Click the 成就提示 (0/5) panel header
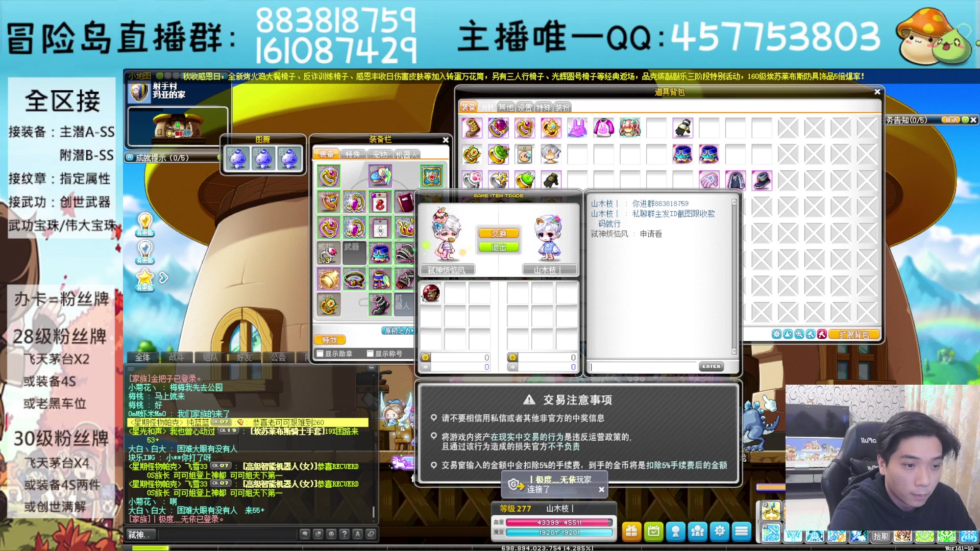 pyautogui.click(x=173, y=158)
